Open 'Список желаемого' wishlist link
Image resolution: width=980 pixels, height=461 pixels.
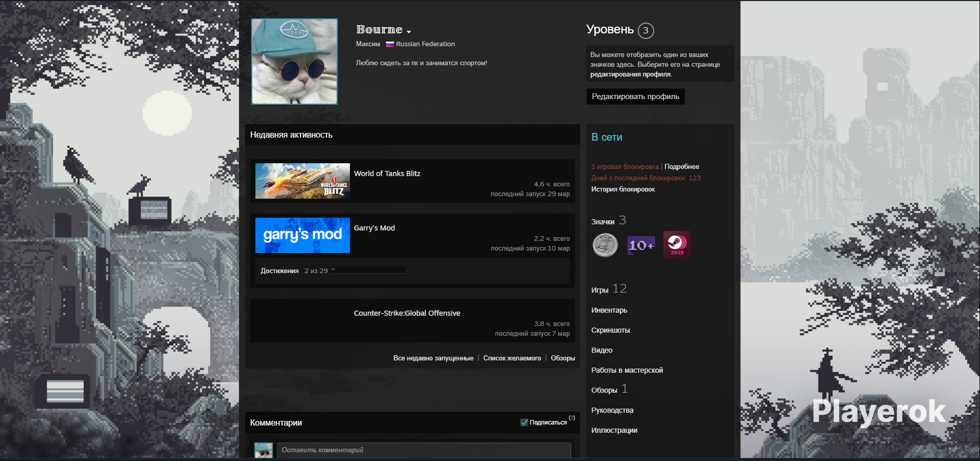(x=512, y=358)
